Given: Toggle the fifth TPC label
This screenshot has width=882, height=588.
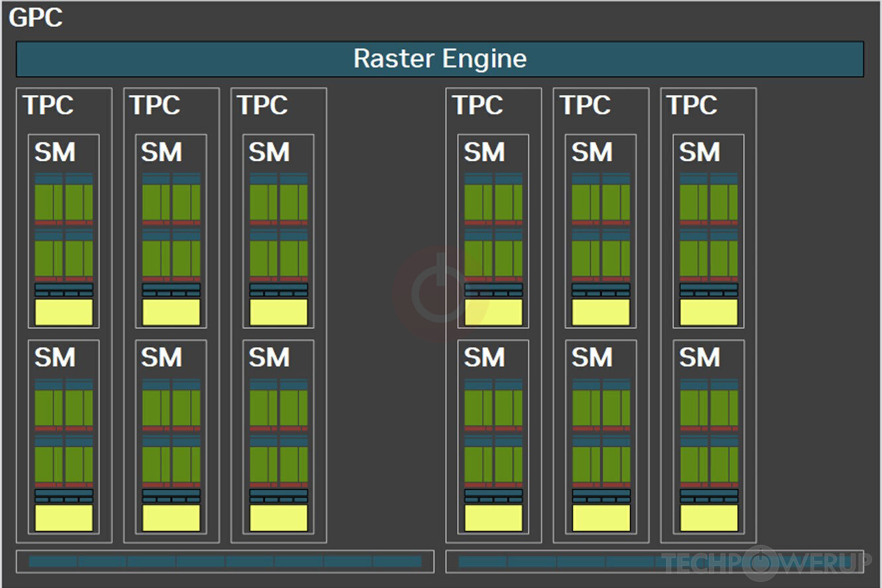Looking at the screenshot, I should (x=585, y=105).
